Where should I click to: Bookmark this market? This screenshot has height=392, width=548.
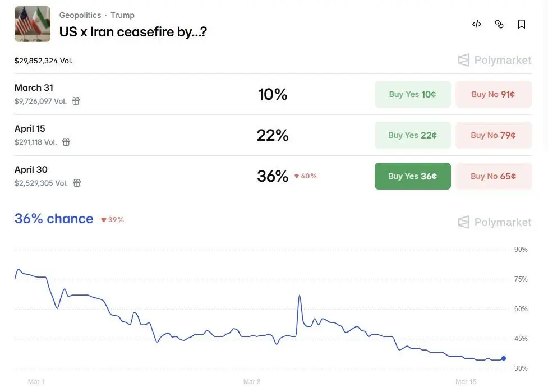click(522, 24)
